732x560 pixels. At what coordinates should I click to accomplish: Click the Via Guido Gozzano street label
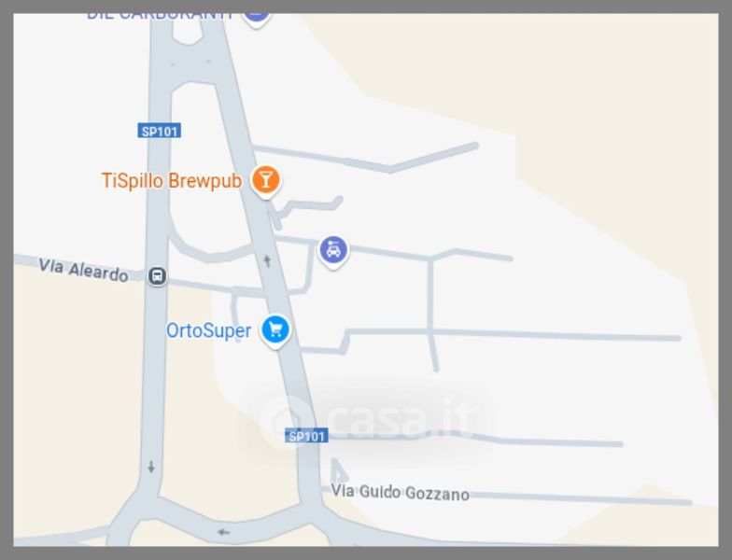click(400, 493)
